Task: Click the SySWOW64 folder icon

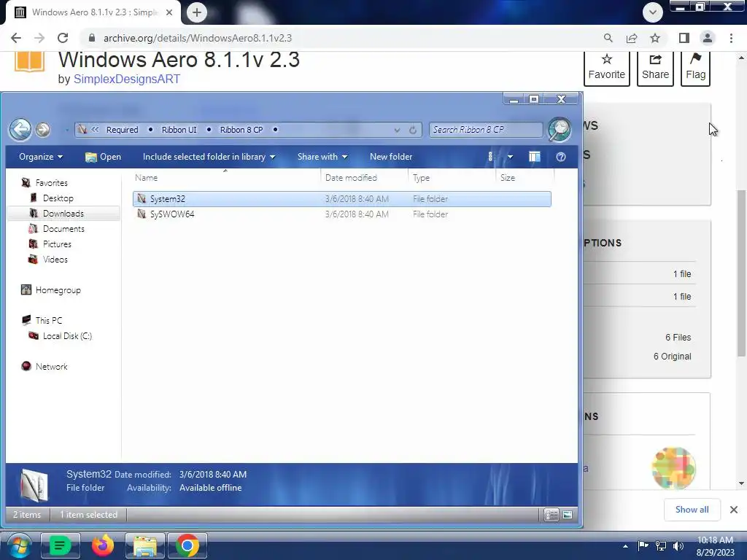Action: coord(142,214)
